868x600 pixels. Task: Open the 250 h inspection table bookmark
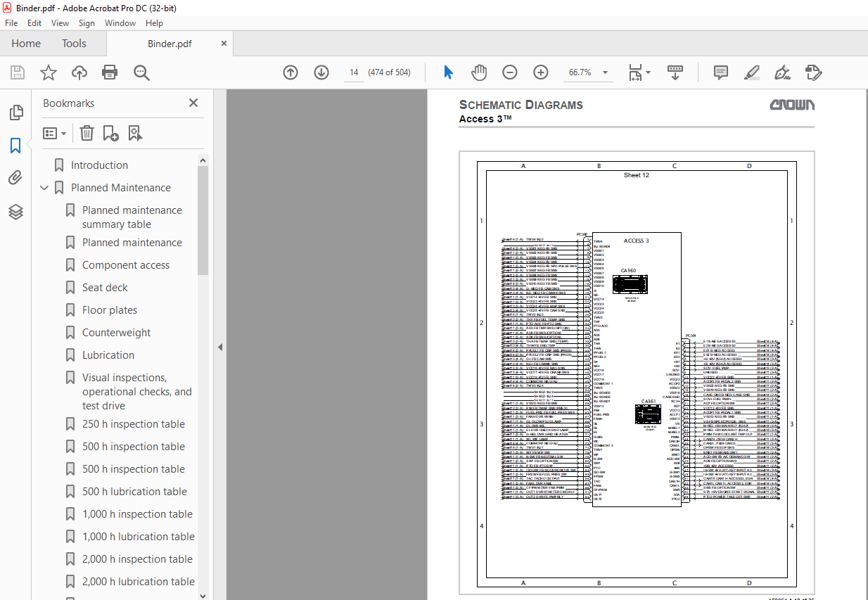(133, 424)
